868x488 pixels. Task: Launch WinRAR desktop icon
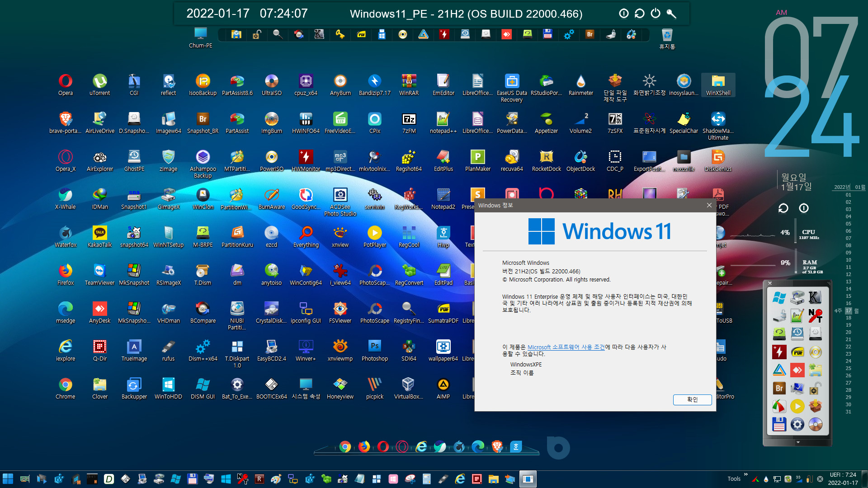point(409,85)
